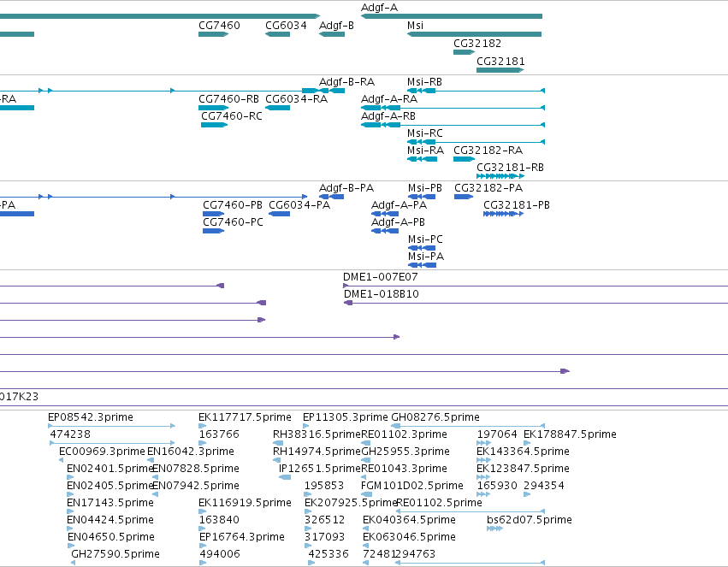Click transcript Adgf-A-RB

pos(388,116)
